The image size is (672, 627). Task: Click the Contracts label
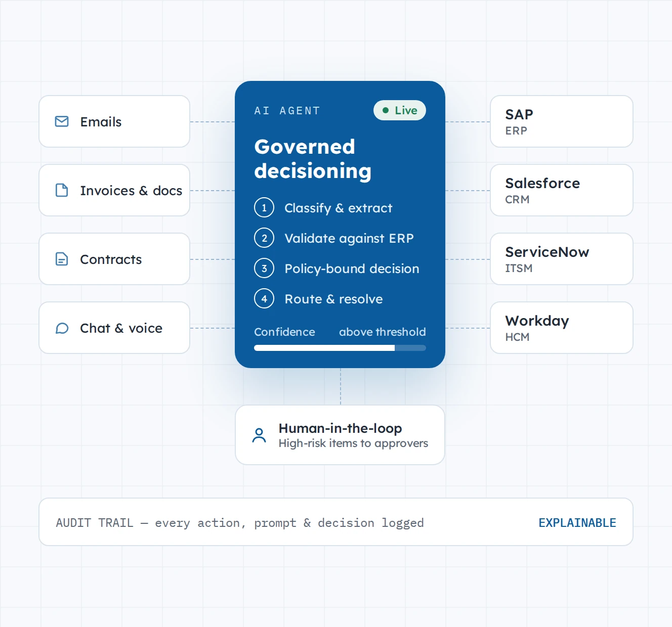(x=111, y=259)
